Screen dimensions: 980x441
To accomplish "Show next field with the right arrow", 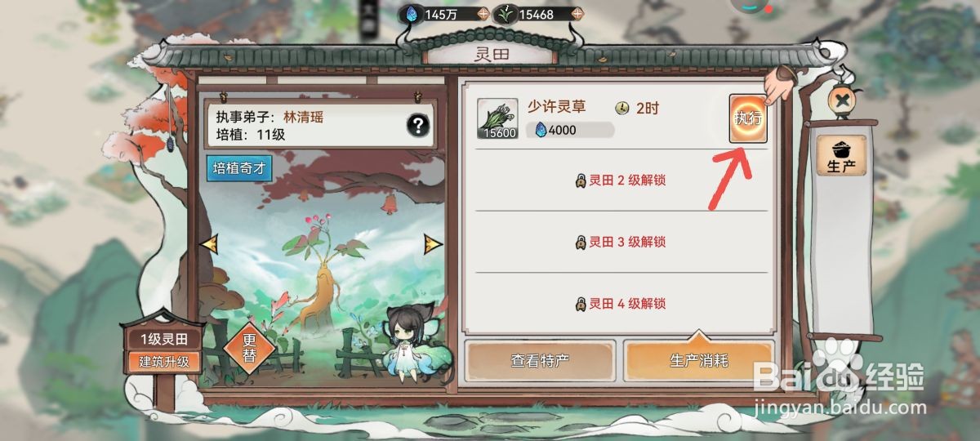I will click(432, 243).
